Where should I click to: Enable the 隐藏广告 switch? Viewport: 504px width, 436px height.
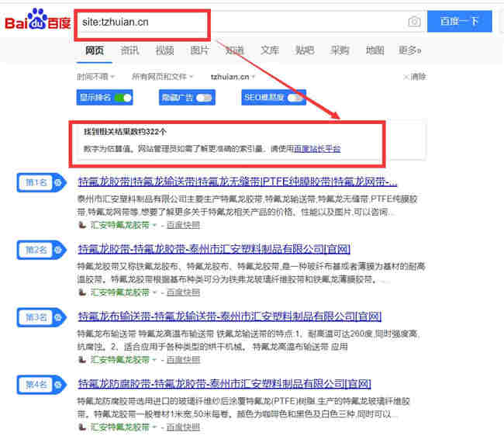click(x=205, y=98)
